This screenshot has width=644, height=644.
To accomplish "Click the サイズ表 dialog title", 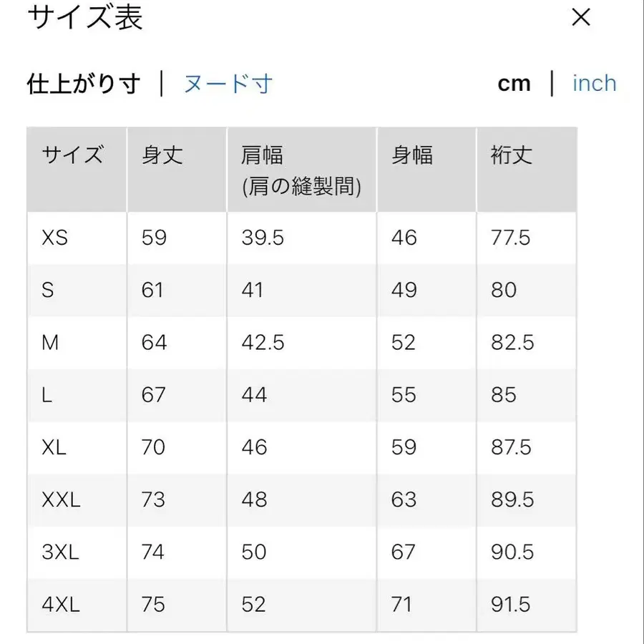I will [84, 19].
